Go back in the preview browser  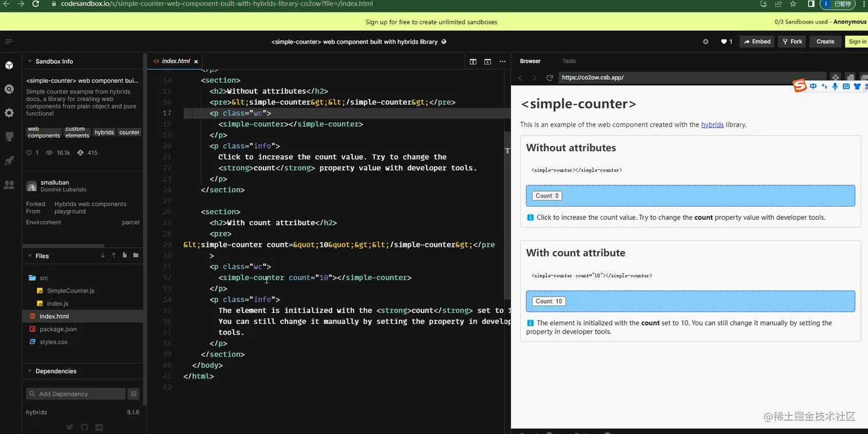pyautogui.click(x=520, y=77)
